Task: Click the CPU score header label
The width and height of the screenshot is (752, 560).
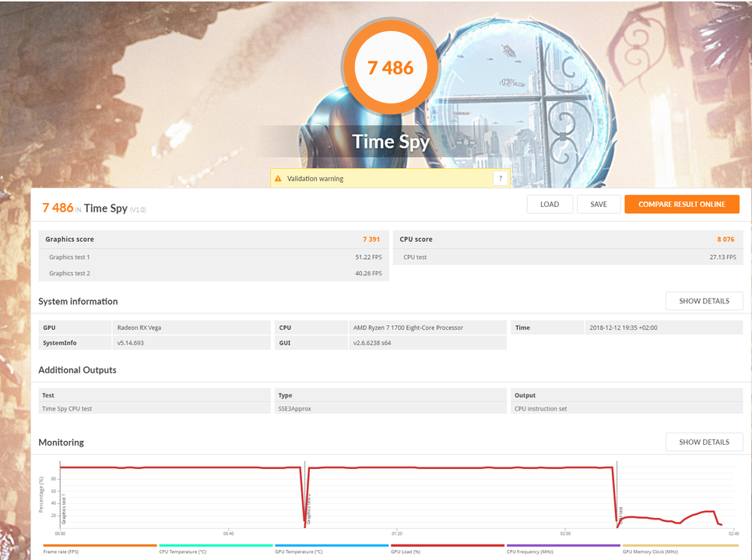Action: (x=416, y=239)
